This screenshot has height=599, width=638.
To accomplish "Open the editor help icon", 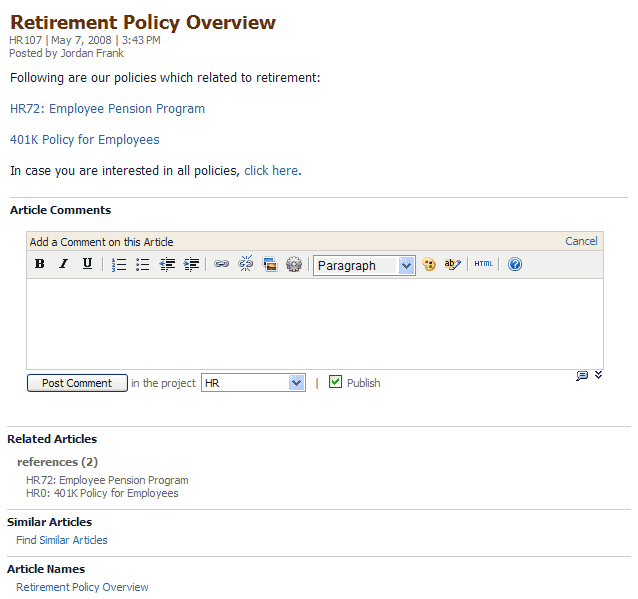I will coord(515,264).
